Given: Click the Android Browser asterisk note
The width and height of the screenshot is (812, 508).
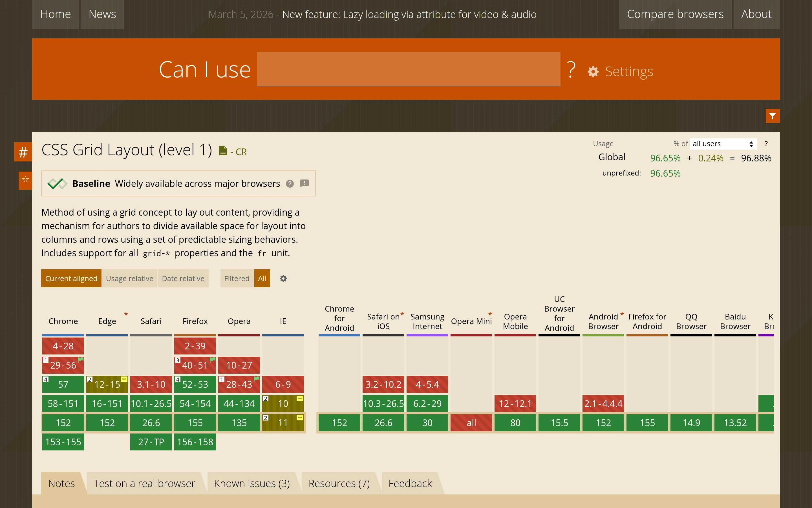Looking at the screenshot, I should [x=622, y=314].
